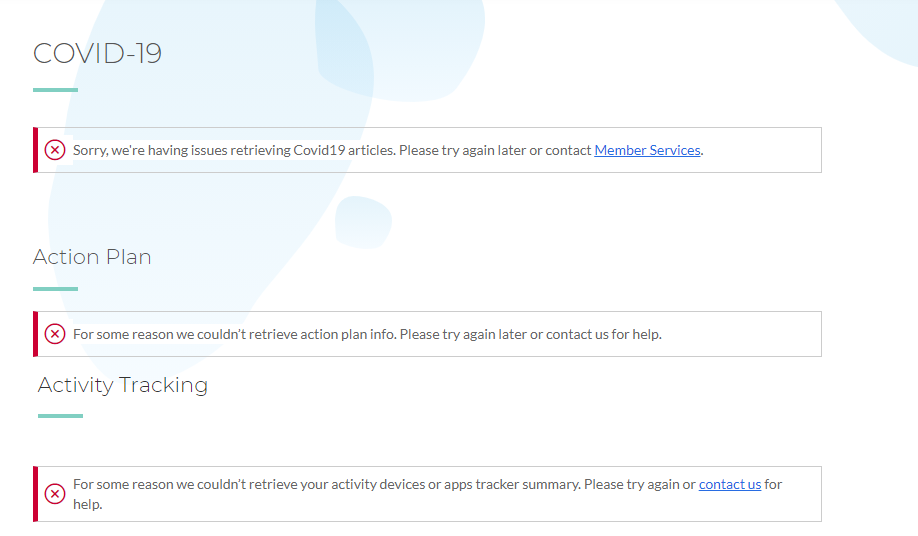Click the red left border of the Covid19 alert
918x536 pixels.
point(35,150)
